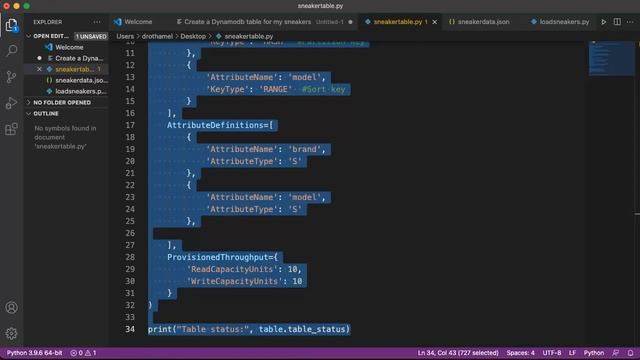Open the Extensions view
This screenshot has height=360, width=640.
(11, 129)
